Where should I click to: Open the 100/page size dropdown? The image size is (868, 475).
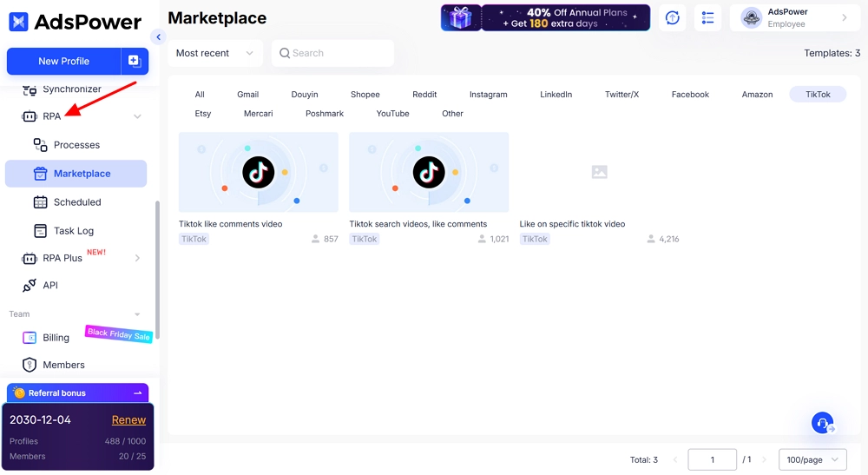tap(812, 459)
